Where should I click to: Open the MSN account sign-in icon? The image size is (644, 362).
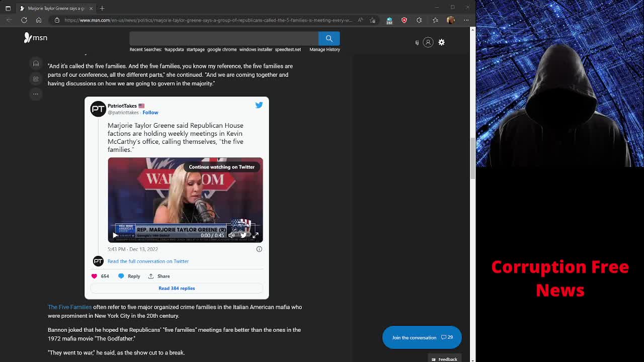(428, 42)
